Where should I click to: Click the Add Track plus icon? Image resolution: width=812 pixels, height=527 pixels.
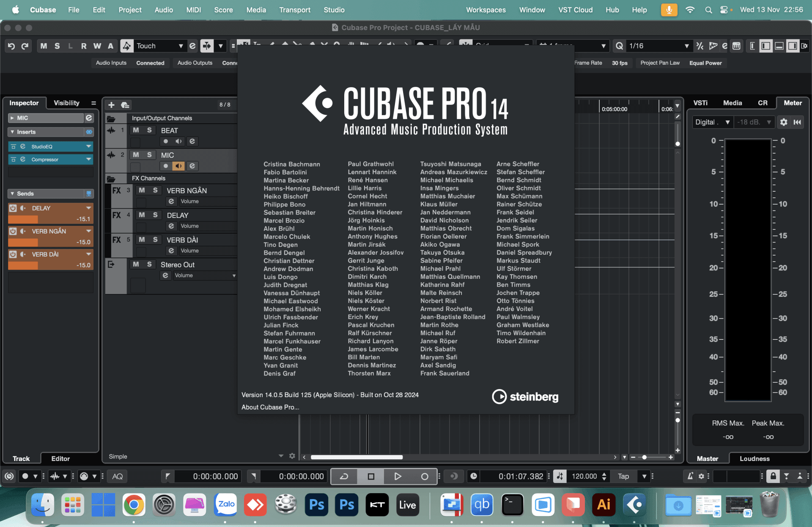[x=111, y=105]
